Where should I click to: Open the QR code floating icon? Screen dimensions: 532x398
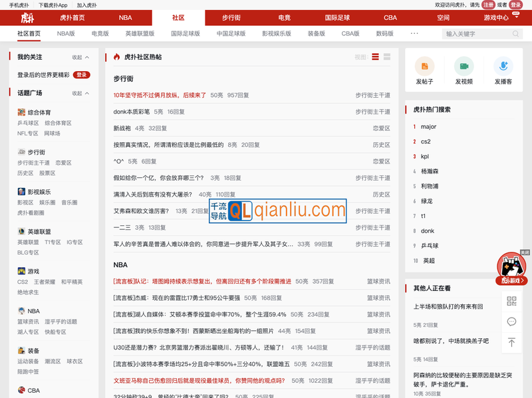tap(511, 301)
